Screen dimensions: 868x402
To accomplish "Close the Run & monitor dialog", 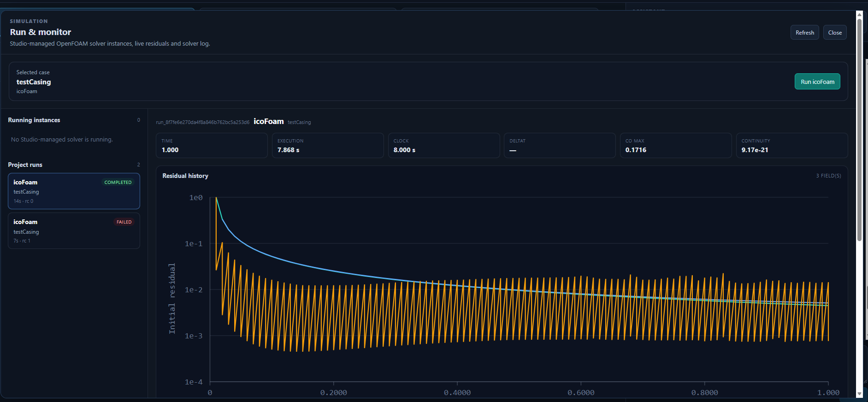I will 834,32.
